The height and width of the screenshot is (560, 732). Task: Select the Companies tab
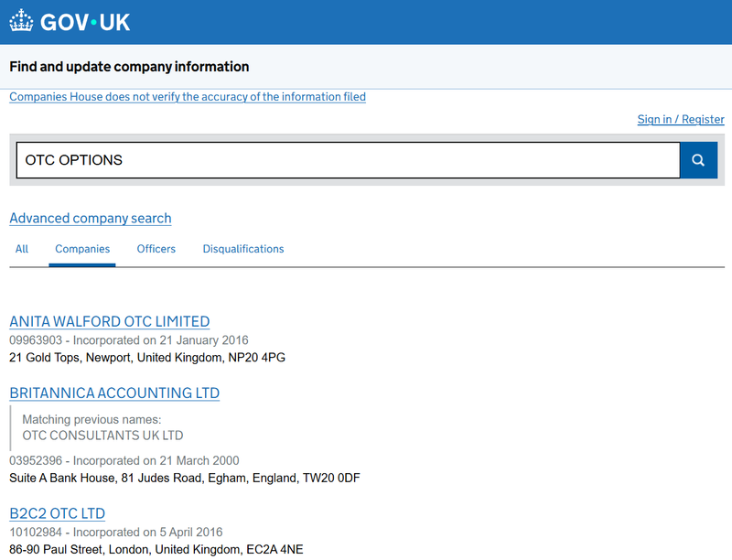point(82,249)
